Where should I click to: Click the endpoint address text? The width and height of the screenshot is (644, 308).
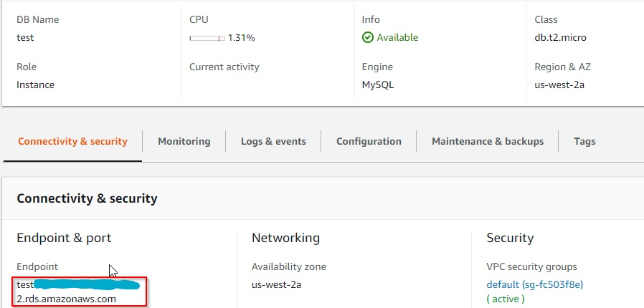pyautogui.click(x=66, y=299)
